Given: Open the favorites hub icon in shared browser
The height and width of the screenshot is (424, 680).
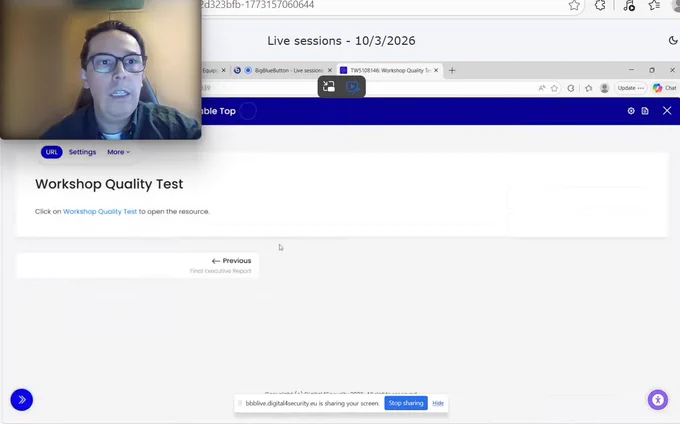Looking at the screenshot, I should coord(588,88).
